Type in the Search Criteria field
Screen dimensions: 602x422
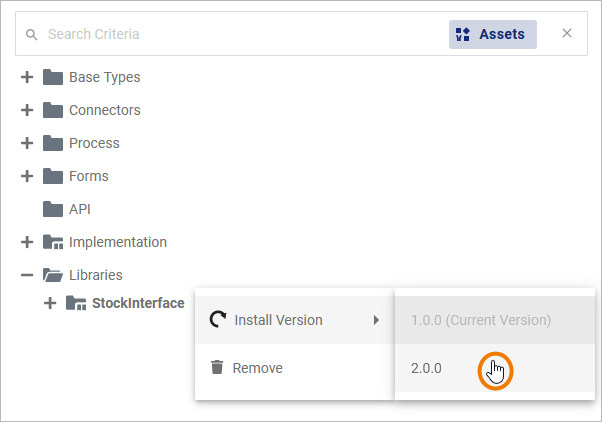click(x=240, y=34)
